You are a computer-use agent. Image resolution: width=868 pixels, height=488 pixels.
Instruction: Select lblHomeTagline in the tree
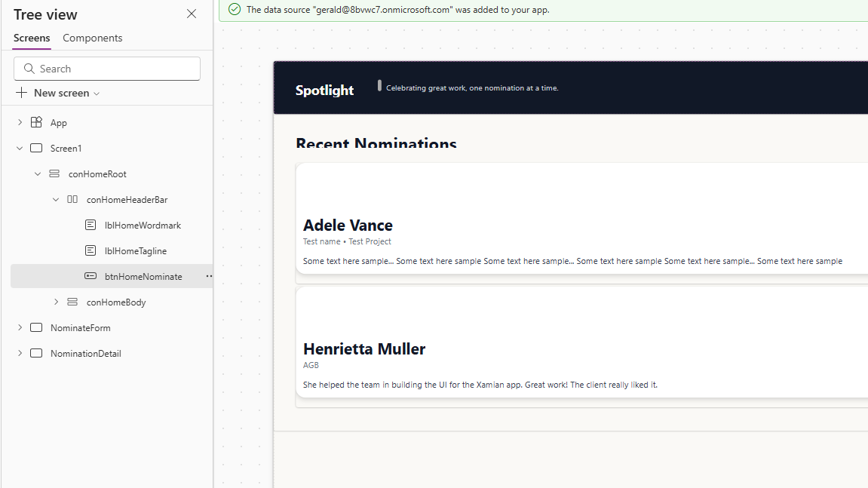pos(136,251)
